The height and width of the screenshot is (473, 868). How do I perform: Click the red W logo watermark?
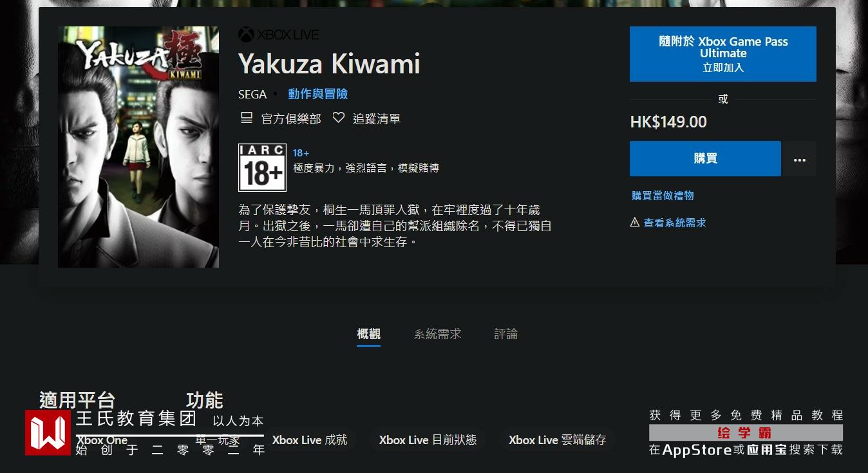click(x=48, y=432)
